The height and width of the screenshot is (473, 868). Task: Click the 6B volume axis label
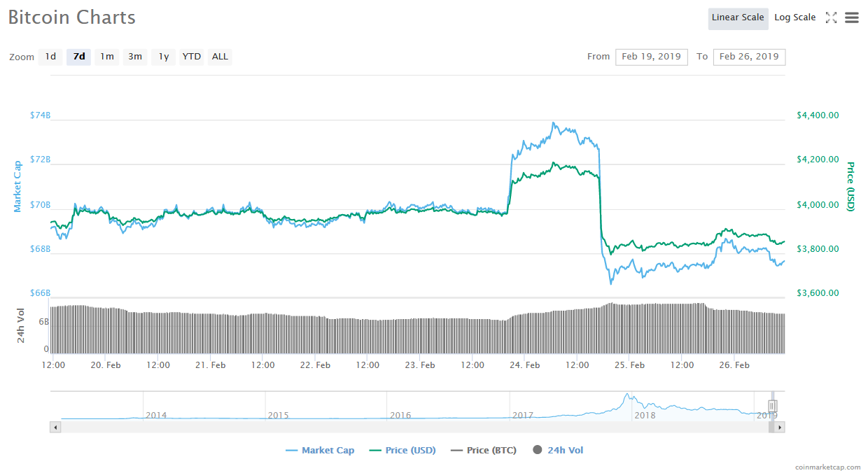(43, 323)
